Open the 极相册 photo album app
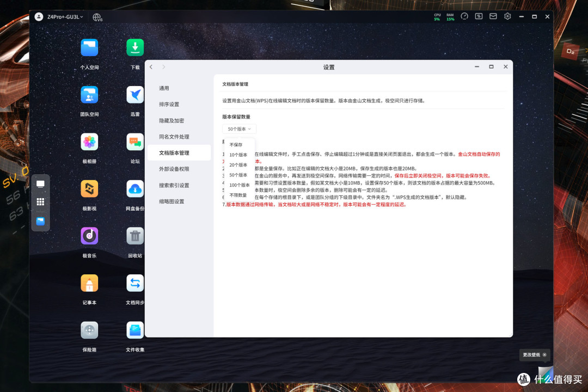 point(89,142)
